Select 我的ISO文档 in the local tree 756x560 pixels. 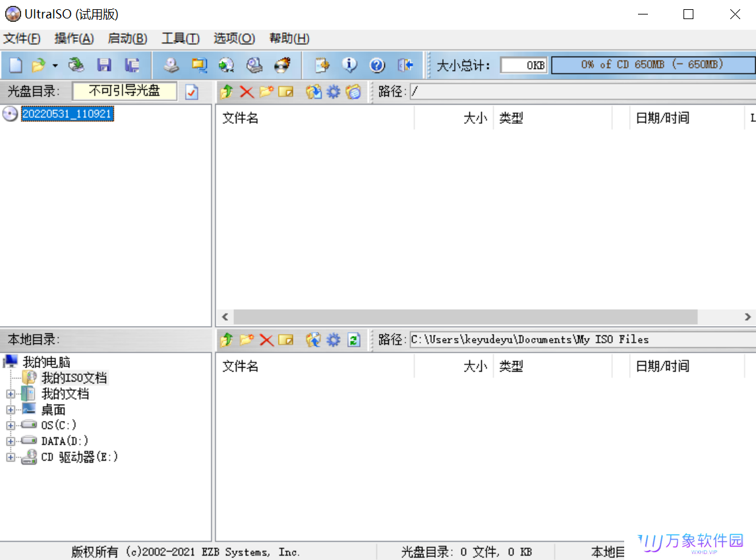(x=74, y=378)
